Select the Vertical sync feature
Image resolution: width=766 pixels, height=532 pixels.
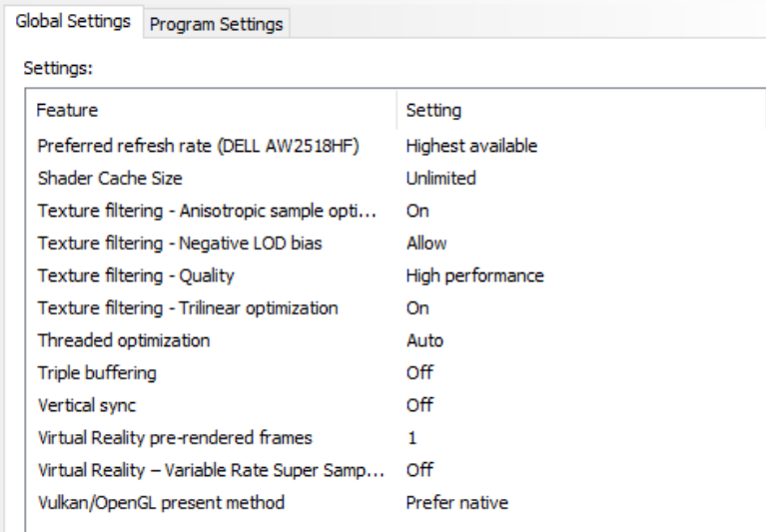(87, 405)
